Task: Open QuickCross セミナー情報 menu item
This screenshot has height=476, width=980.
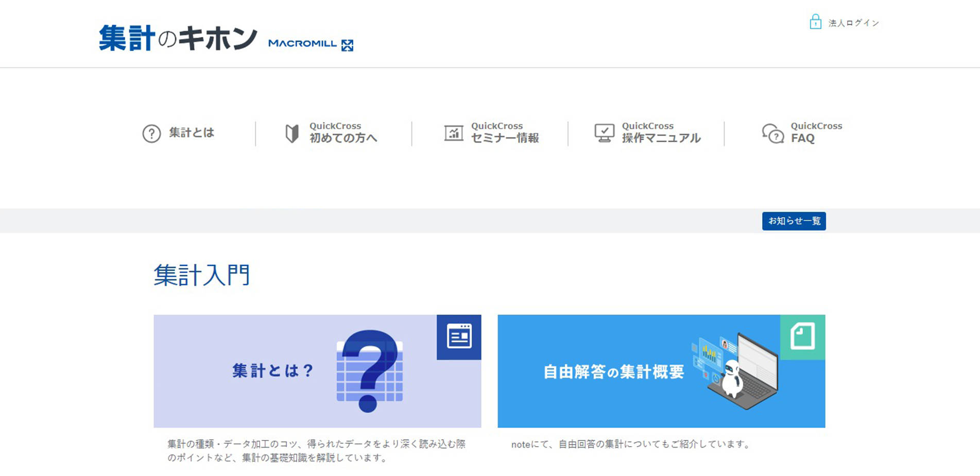Action: (x=505, y=133)
